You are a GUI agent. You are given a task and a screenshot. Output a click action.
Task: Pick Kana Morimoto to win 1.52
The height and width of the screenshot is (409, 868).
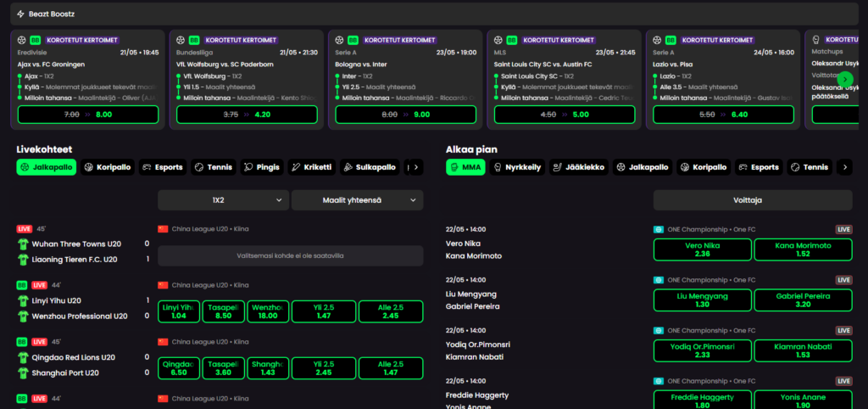click(804, 249)
